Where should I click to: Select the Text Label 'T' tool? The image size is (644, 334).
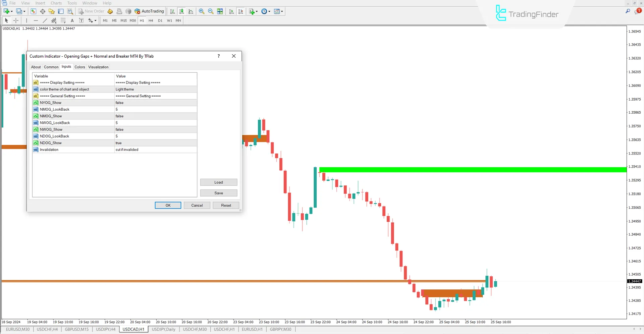click(x=81, y=20)
